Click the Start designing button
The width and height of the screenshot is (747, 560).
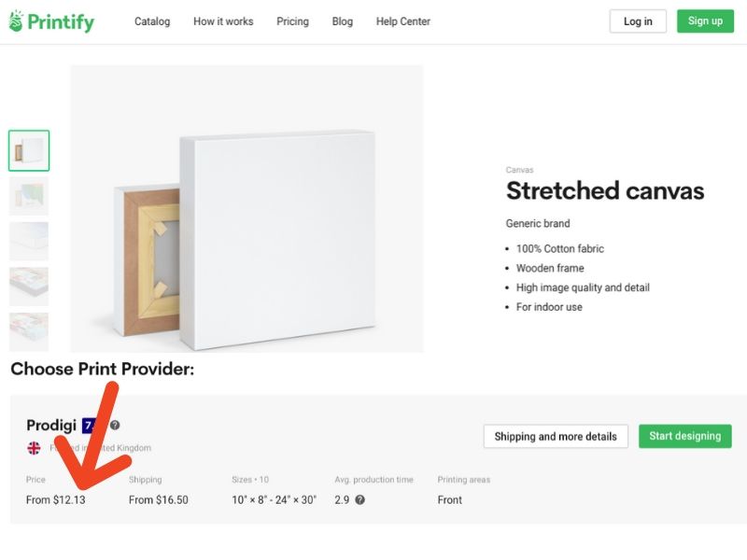685,436
